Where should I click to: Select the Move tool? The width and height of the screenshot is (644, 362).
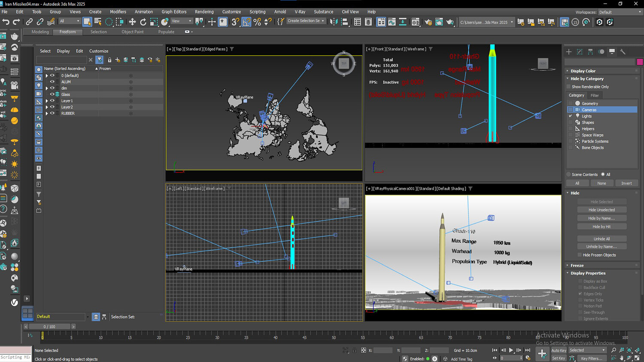pos(132,22)
